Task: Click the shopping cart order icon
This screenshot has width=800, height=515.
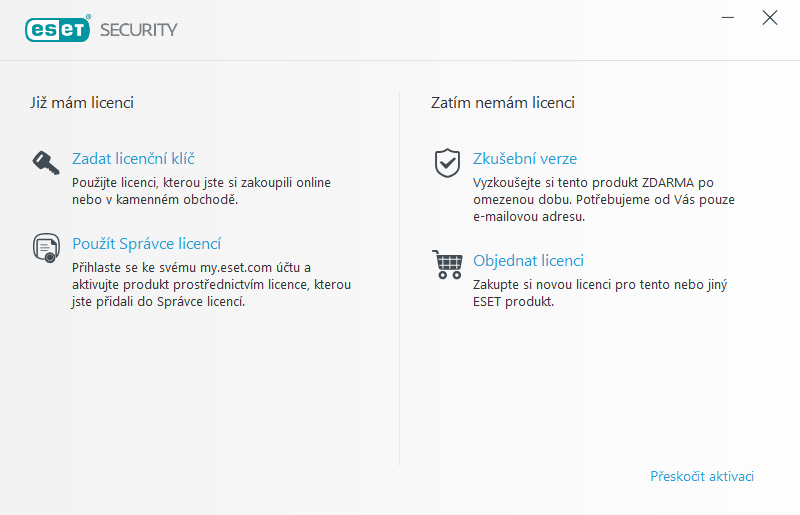Action: [447, 265]
